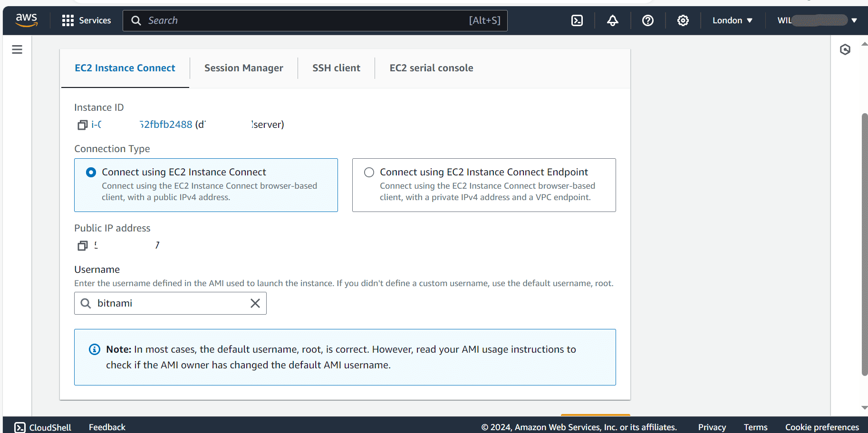Focus the top Search bar
The height and width of the screenshot is (433, 868).
point(315,20)
